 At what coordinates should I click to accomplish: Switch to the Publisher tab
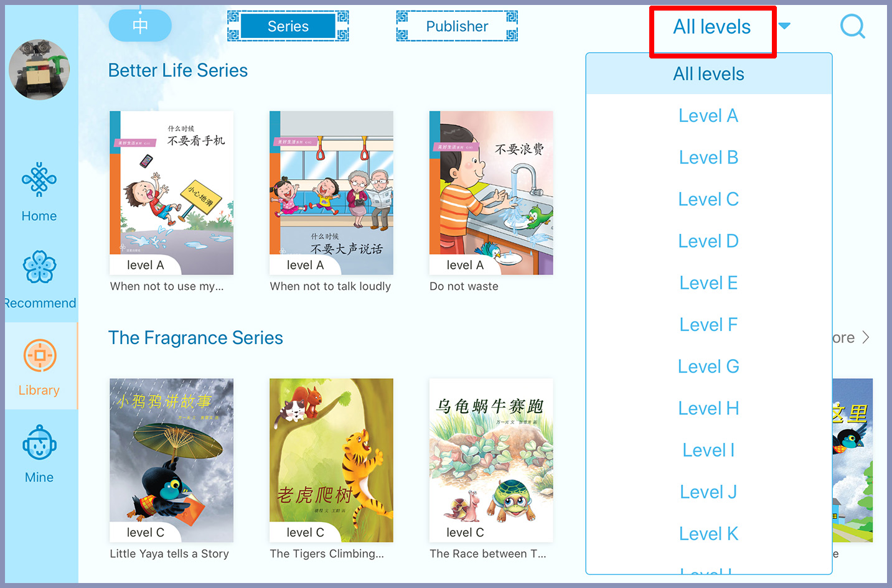tap(457, 26)
